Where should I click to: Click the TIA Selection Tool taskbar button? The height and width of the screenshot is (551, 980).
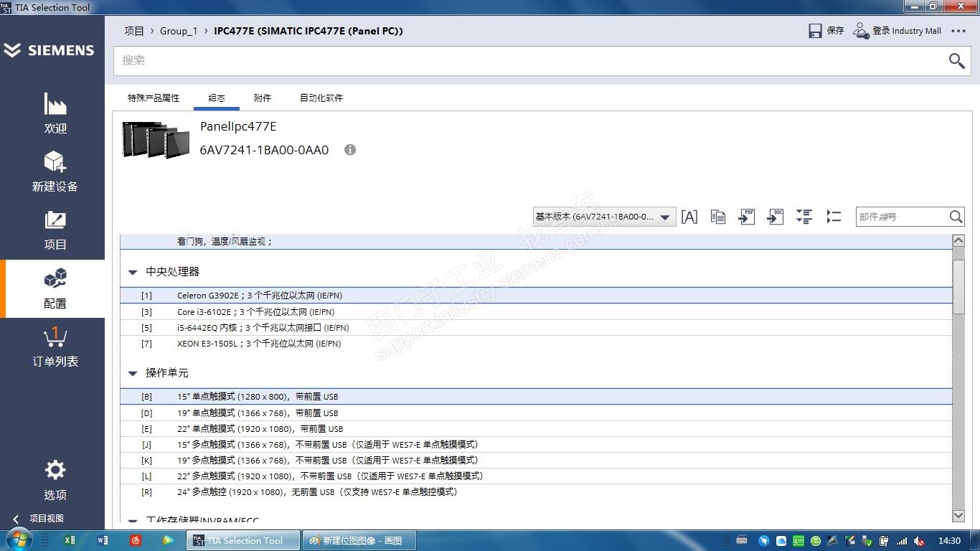pos(242,540)
